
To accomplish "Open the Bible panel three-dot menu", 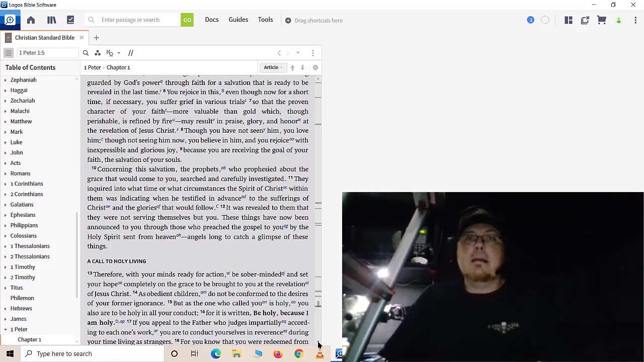I will 313,53.
